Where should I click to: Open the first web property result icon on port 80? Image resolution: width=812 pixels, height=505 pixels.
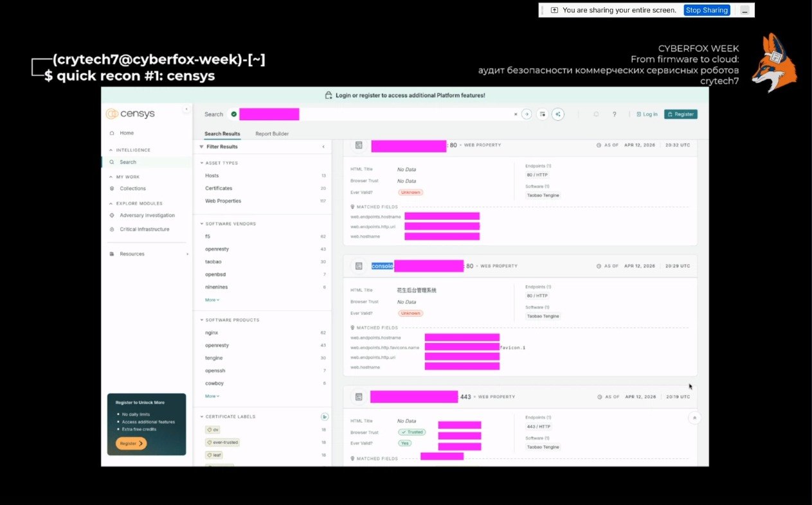(359, 145)
